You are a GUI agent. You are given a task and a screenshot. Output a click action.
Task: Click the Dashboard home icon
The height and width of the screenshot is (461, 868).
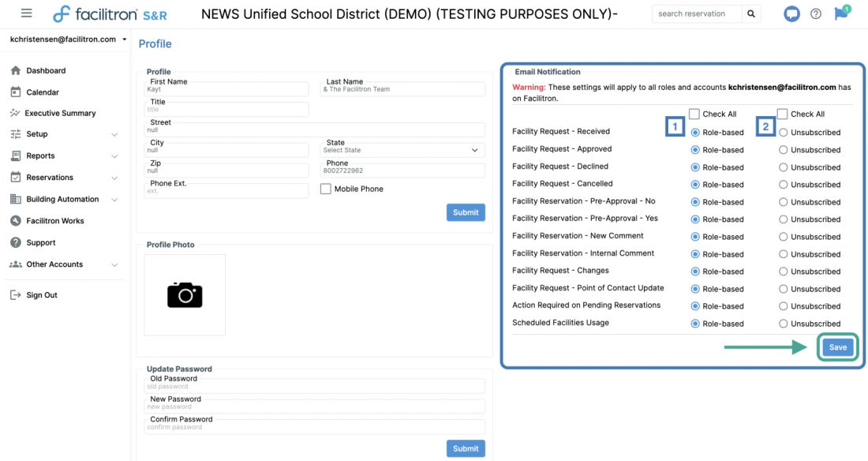click(16, 70)
